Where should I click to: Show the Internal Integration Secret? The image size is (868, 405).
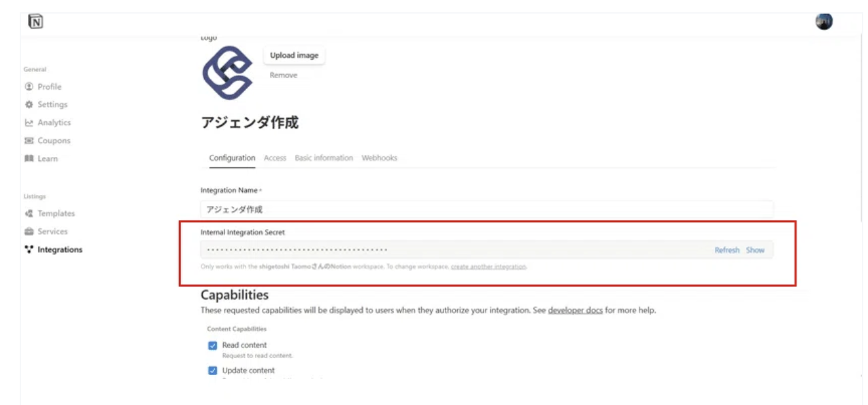coord(755,250)
